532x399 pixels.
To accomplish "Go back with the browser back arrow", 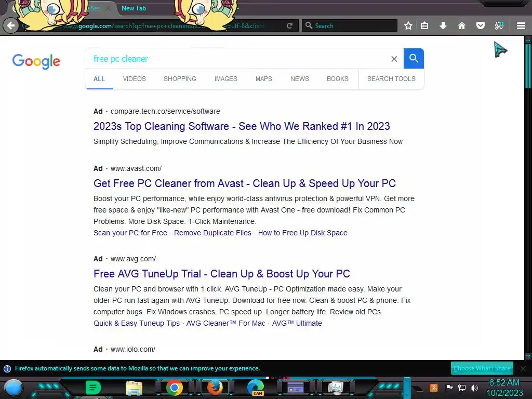I will [11, 25].
